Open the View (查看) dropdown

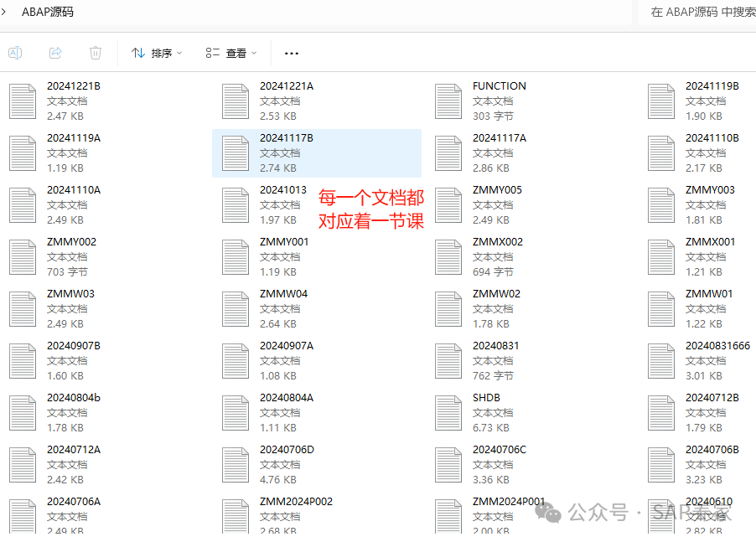pos(231,53)
